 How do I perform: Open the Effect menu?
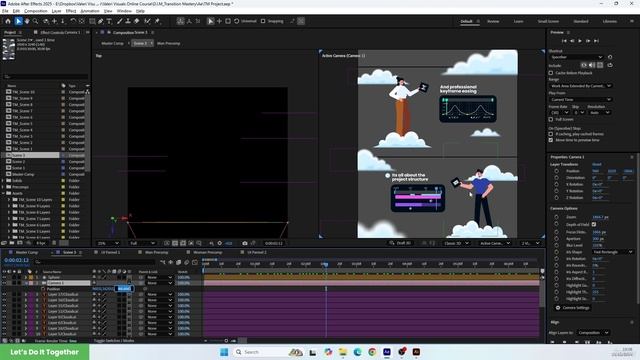click(71, 11)
